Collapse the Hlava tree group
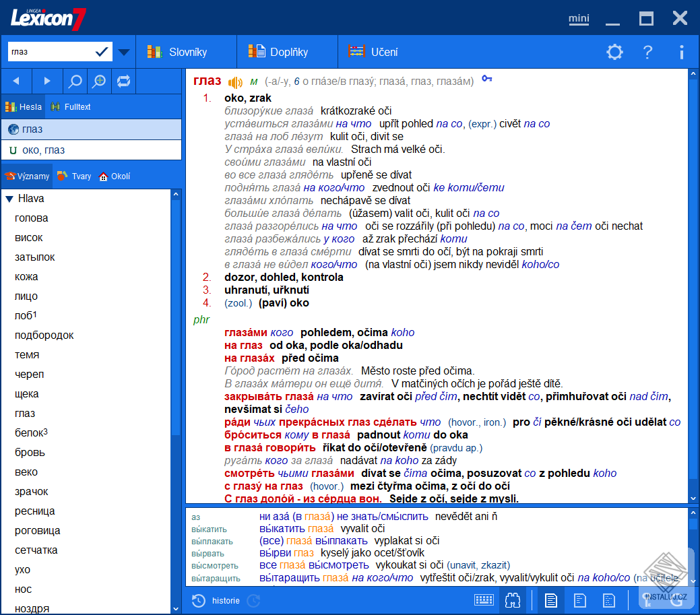Screen dimensions: 700x615 point(9,199)
